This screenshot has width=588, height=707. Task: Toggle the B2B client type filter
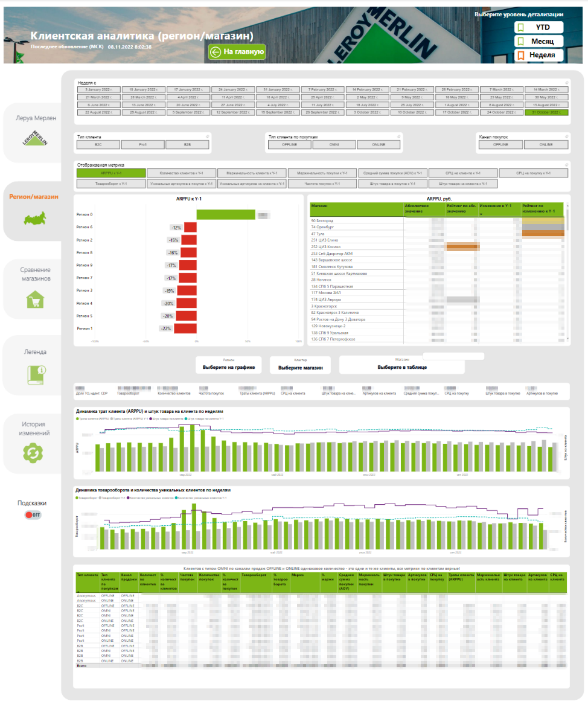tap(187, 145)
